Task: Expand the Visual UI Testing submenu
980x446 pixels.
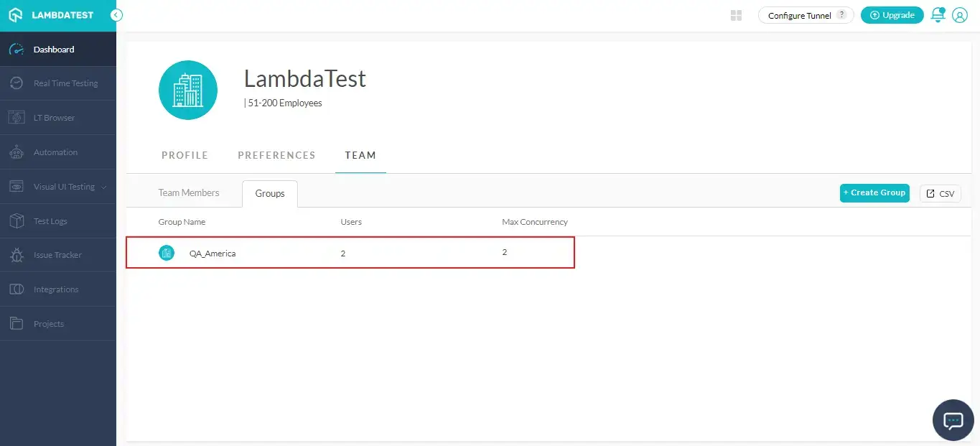Action: pyautogui.click(x=104, y=187)
